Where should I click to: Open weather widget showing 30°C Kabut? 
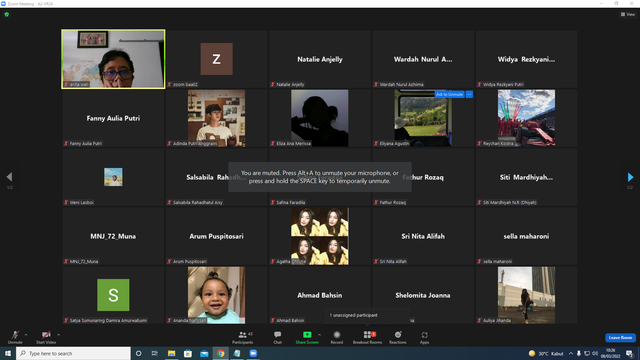coord(546,353)
